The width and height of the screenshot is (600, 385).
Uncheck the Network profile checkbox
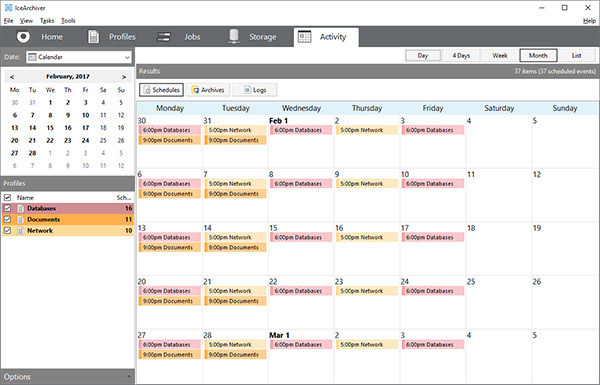(7, 230)
